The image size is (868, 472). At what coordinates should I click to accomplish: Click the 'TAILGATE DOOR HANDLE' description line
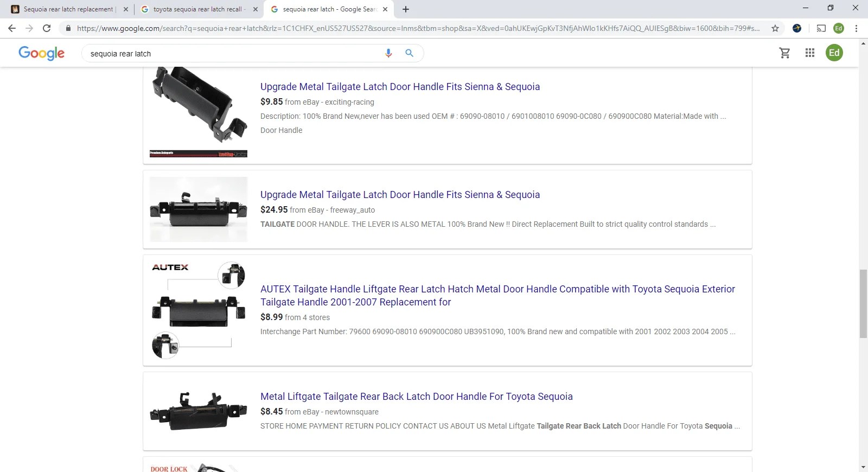(488, 224)
